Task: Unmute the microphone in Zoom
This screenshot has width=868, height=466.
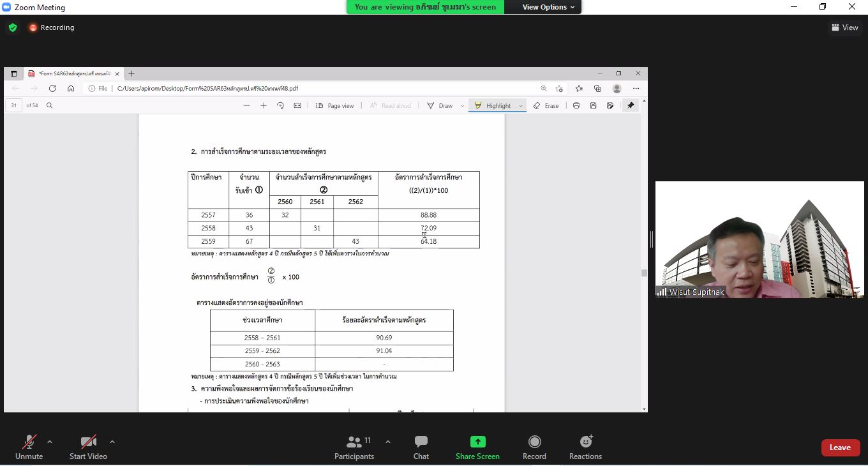Action: point(29,447)
